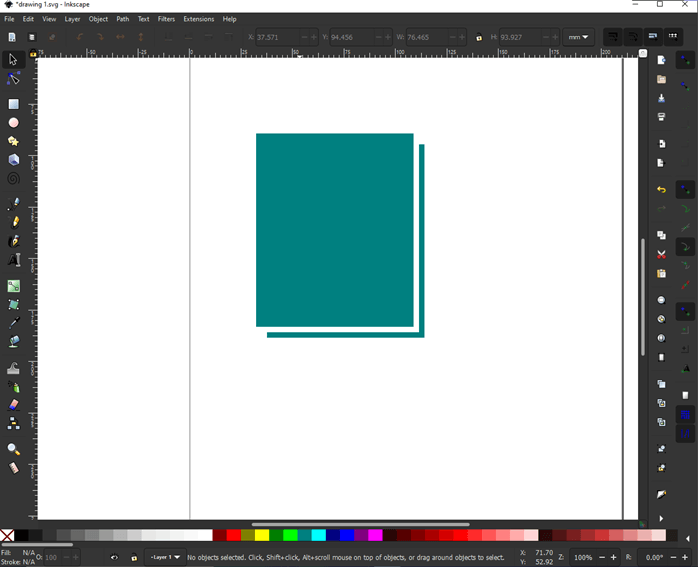Open the Layer 1 selector dropdown
Viewport: 698px width, 567px height.
coord(165,558)
